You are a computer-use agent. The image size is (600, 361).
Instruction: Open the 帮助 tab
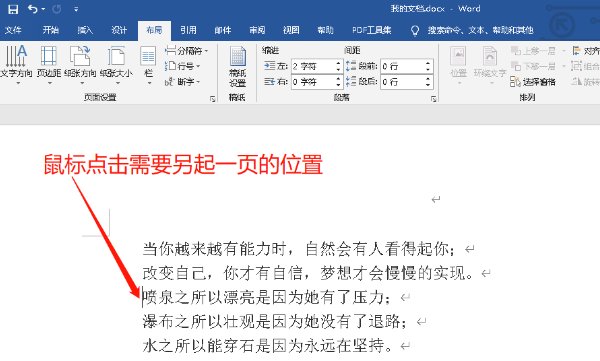[325, 30]
